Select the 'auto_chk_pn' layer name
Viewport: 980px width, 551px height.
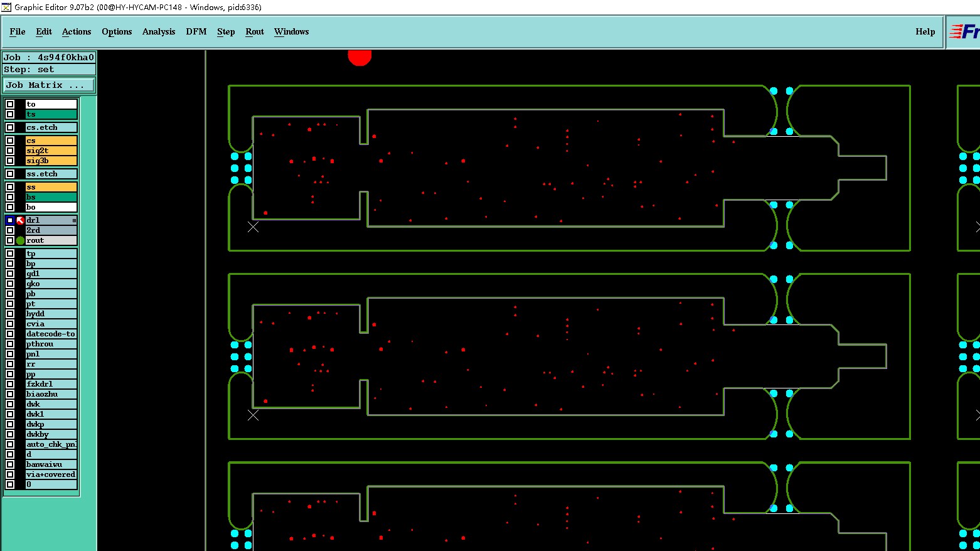coord(51,444)
